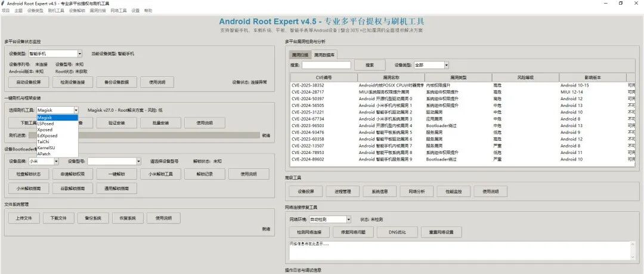Click the 修复网络问题 button
644x274 pixels.
(x=353, y=232)
